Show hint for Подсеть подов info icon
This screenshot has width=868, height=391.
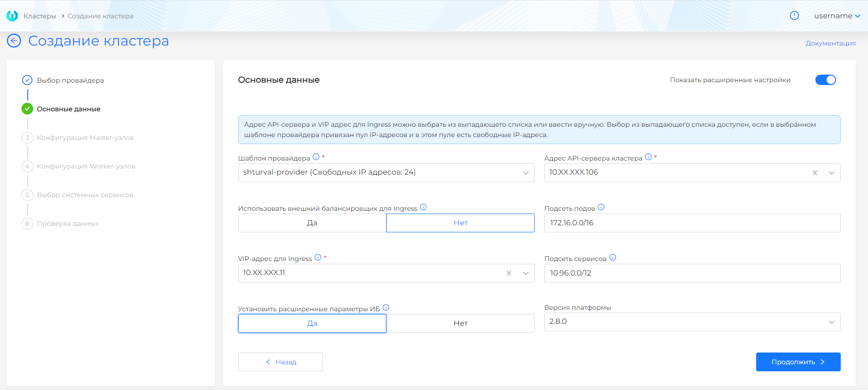click(601, 207)
